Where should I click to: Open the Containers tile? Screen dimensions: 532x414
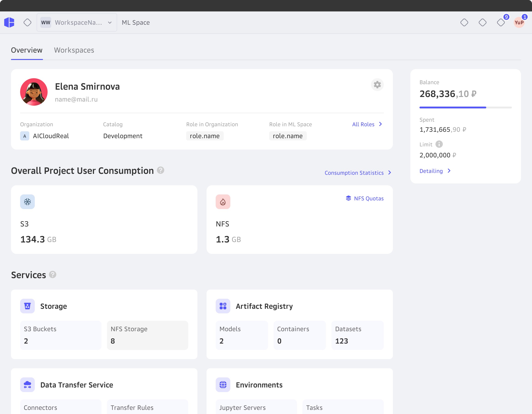[300, 335]
